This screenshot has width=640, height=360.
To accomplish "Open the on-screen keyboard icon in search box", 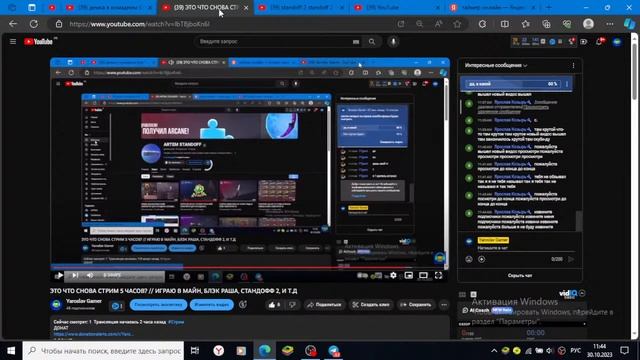I will point(356,42).
